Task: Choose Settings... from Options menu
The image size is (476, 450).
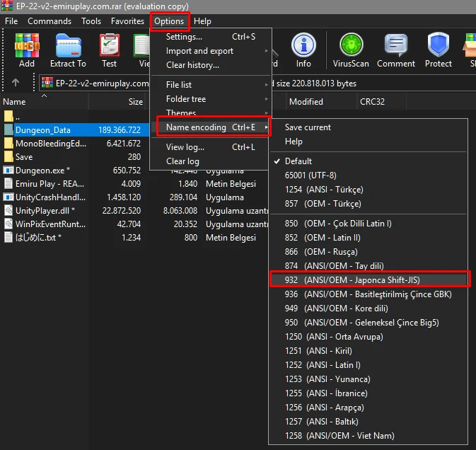Action: pos(211,37)
